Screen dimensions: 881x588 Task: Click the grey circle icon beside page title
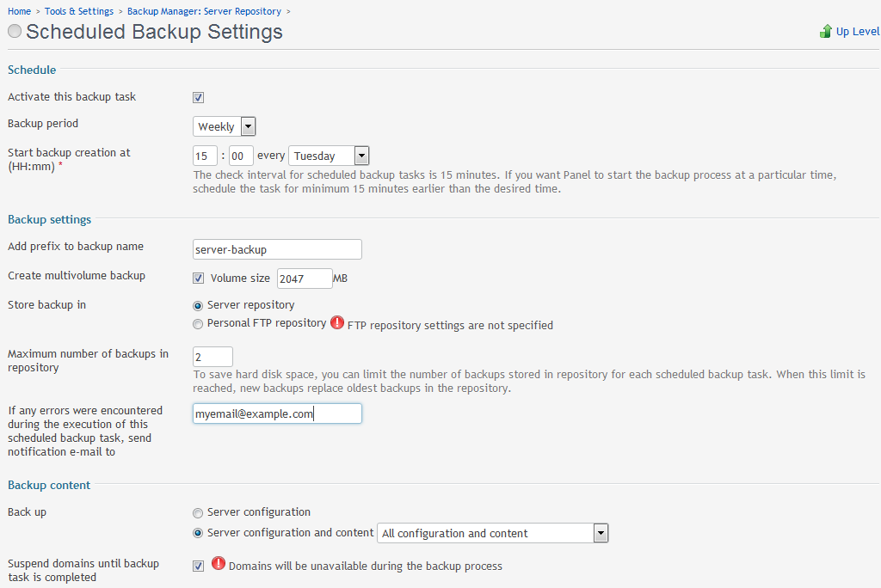click(15, 32)
